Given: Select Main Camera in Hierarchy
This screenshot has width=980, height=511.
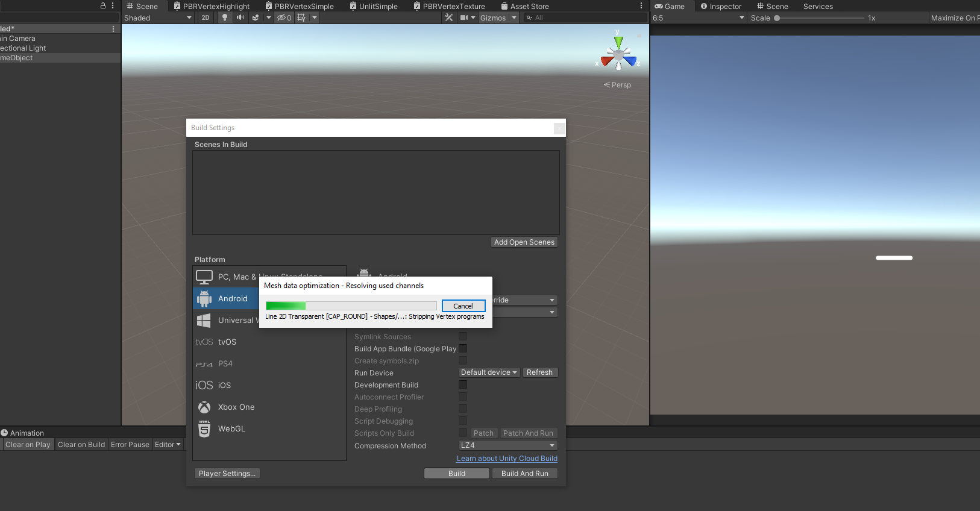Looking at the screenshot, I should pos(60,39).
